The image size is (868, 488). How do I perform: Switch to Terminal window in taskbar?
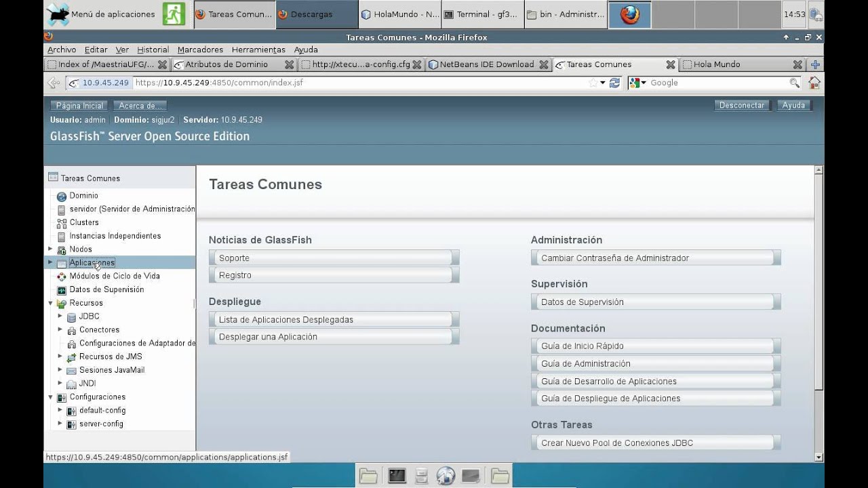point(481,14)
